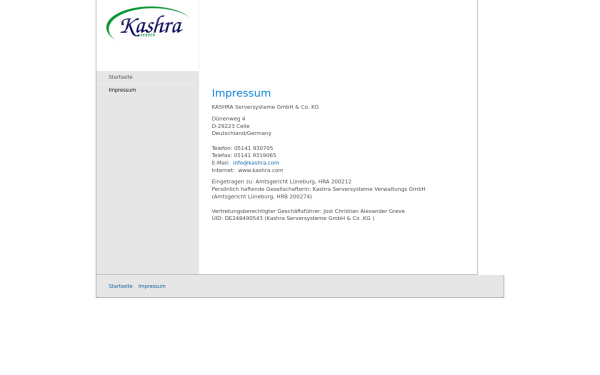This screenshot has width=600, height=375.
Task: Click the 'UID: DE248490543' line
Action: pos(293,218)
